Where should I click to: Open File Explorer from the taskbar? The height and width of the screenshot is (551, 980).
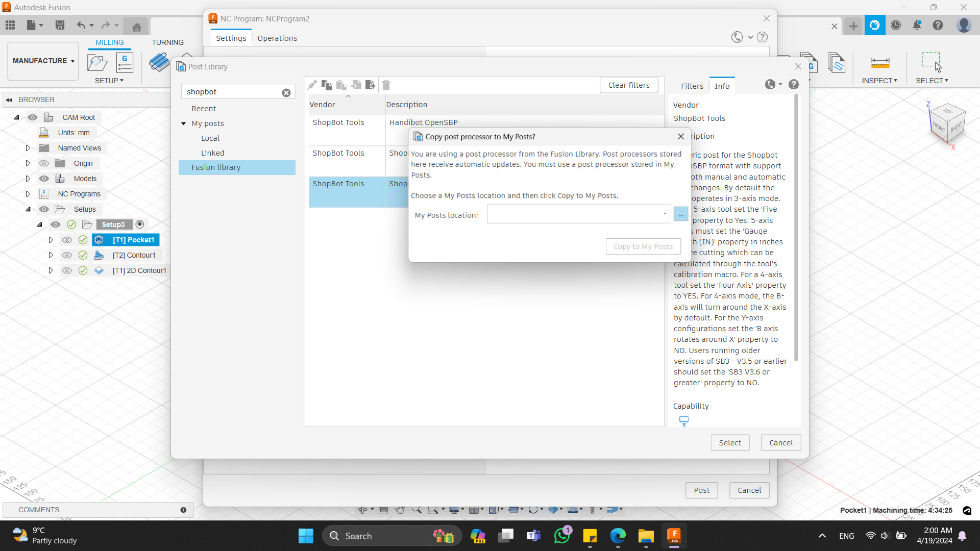pyautogui.click(x=646, y=536)
